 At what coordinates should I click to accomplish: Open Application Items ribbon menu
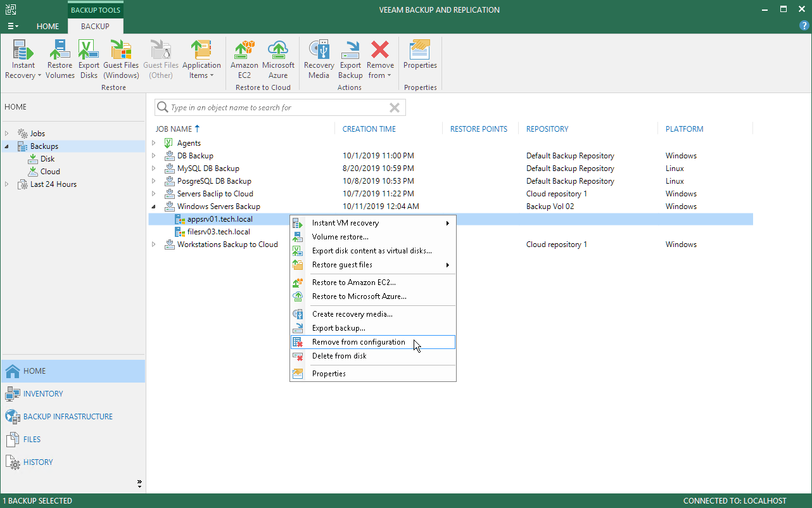pyautogui.click(x=201, y=60)
